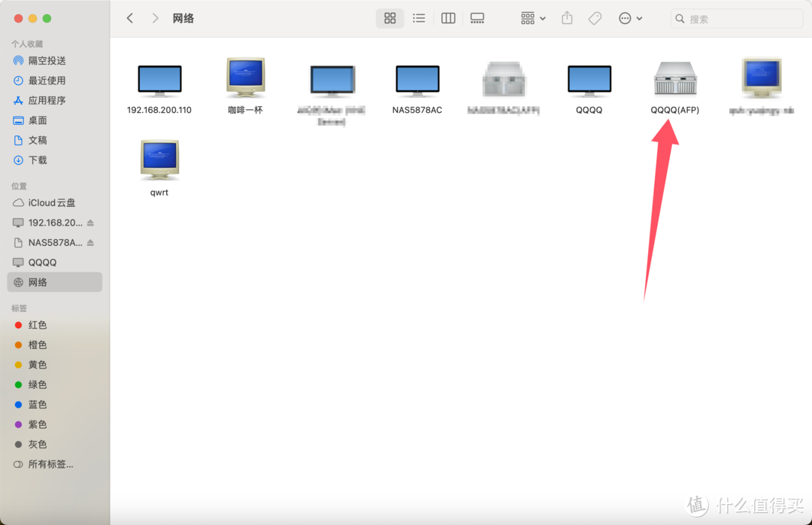Click the 咖啡一杯 label text

245,110
